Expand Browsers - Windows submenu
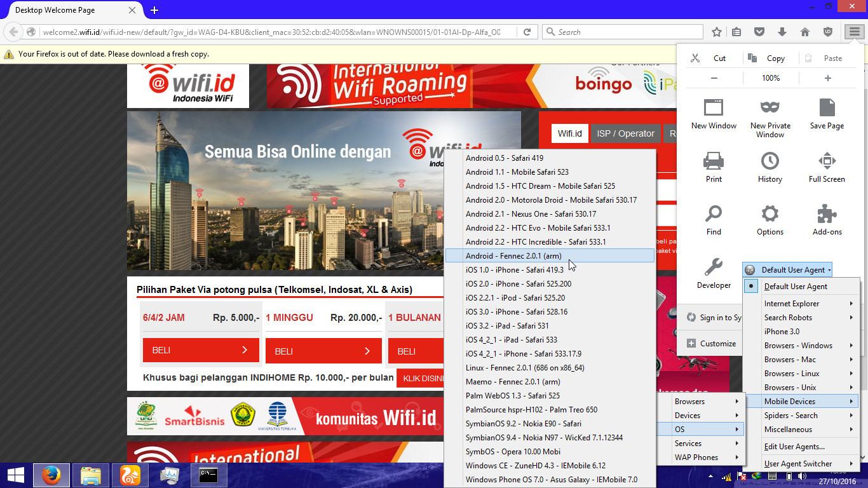Image resolution: width=868 pixels, height=488 pixels. pyautogui.click(x=801, y=346)
